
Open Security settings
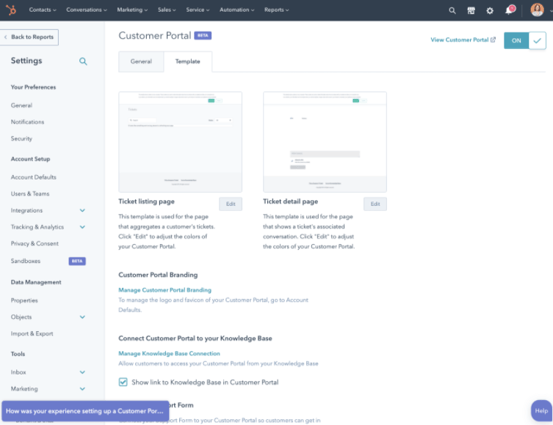click(x=22, y=138)
